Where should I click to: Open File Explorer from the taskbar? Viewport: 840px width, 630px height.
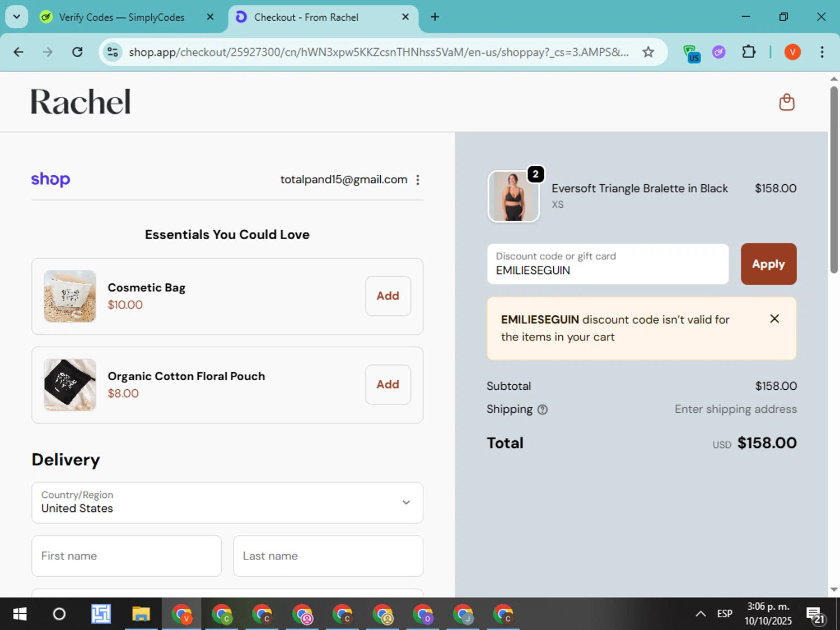click(x=141, y=614)
